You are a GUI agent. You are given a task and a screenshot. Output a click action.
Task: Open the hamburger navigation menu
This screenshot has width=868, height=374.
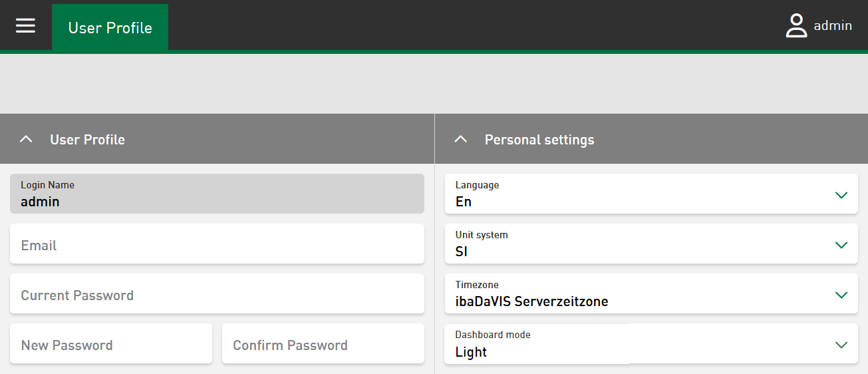pyautogui.click(x=25, y=26)
